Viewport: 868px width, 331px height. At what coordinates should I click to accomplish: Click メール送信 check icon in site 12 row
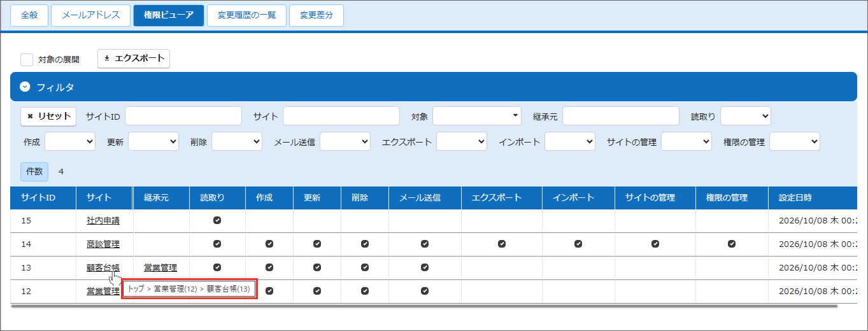pyautogui.click(x=425, y=291)
